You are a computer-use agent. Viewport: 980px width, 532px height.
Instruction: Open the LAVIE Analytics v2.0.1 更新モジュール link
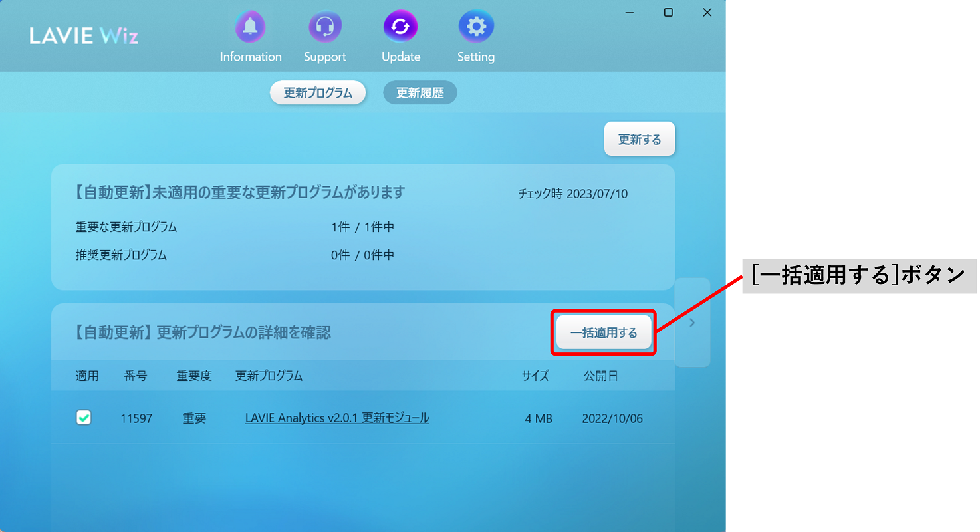point(336,418)
